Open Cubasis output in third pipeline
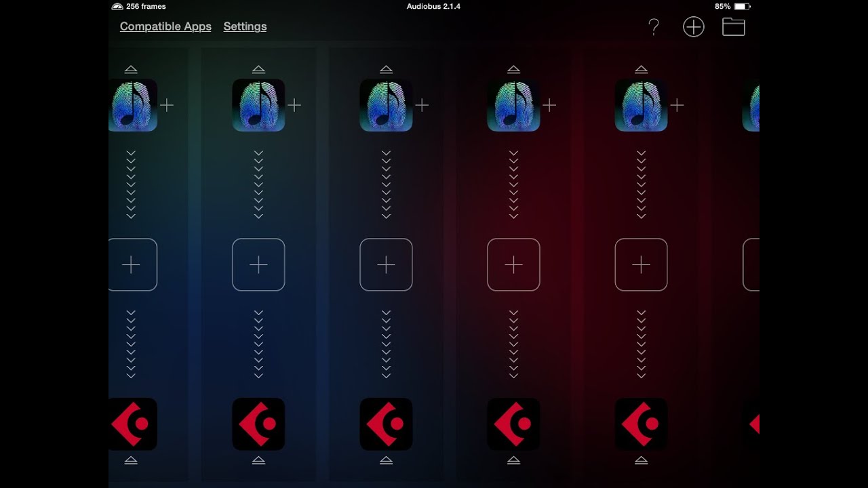Viewport: 868px width, 488px height. [x=386, y=424]
